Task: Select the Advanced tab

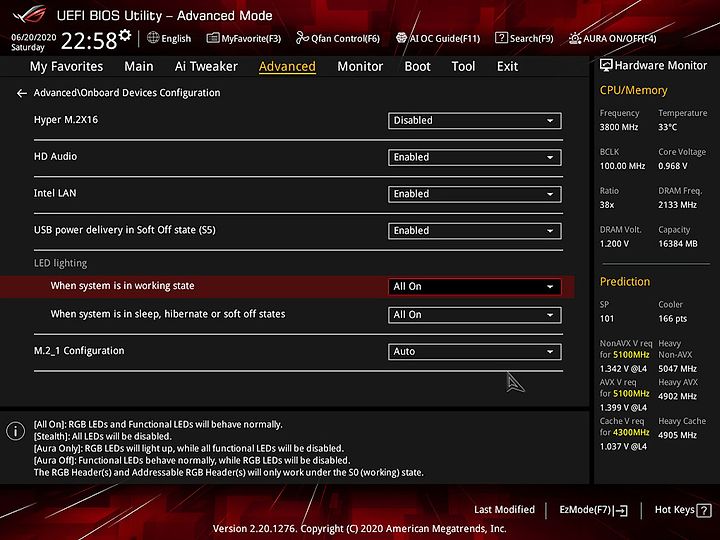Action: [x=287, y=67]
